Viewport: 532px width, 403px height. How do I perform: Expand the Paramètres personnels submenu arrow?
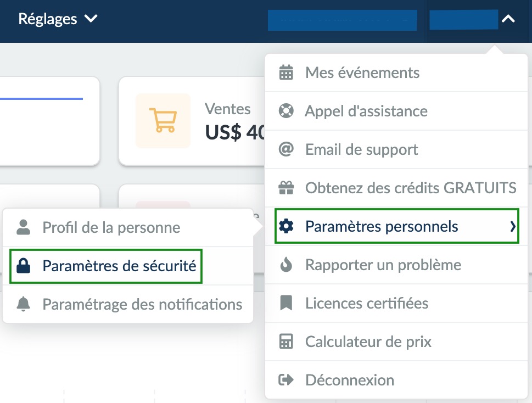513,226
